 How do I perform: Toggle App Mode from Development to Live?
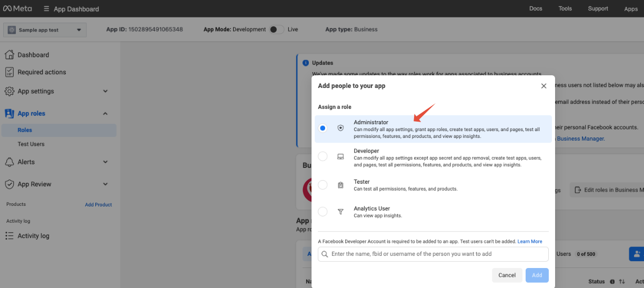pyautogui.click(x=276, y=29)
